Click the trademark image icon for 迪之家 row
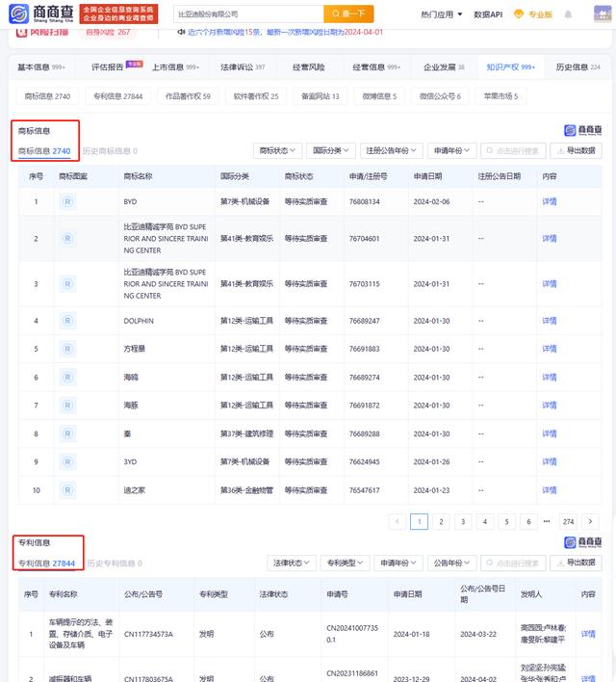Image resolution: width=616 pixels, height=682 pixels. click(x=66, y=490)
